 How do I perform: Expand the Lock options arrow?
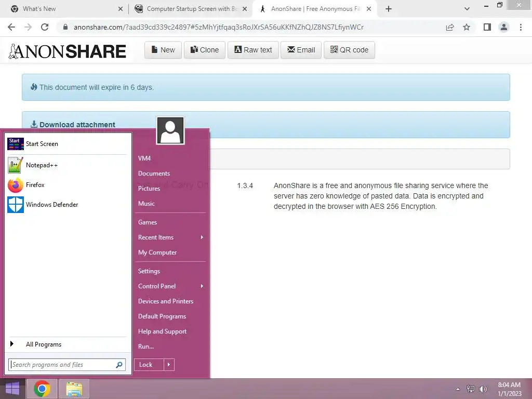pyautogui.click(x=169, y=365)
